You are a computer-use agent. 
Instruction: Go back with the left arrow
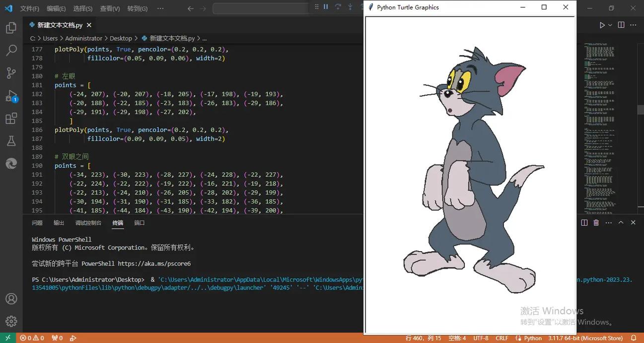[x=191, y=8]
